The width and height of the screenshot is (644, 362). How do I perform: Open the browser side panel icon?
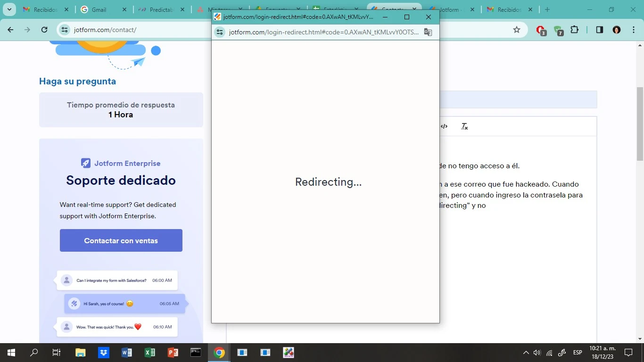599,29
